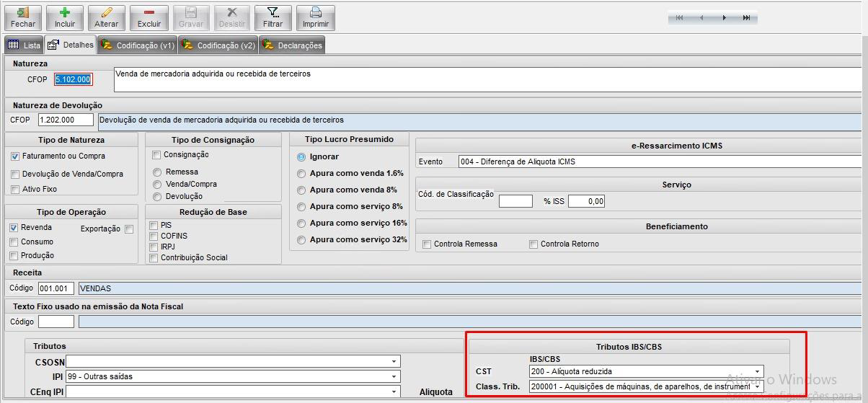Click the Excluir red minus icon
The height and width of the screenshot is (403, 868).
point(149,13)
